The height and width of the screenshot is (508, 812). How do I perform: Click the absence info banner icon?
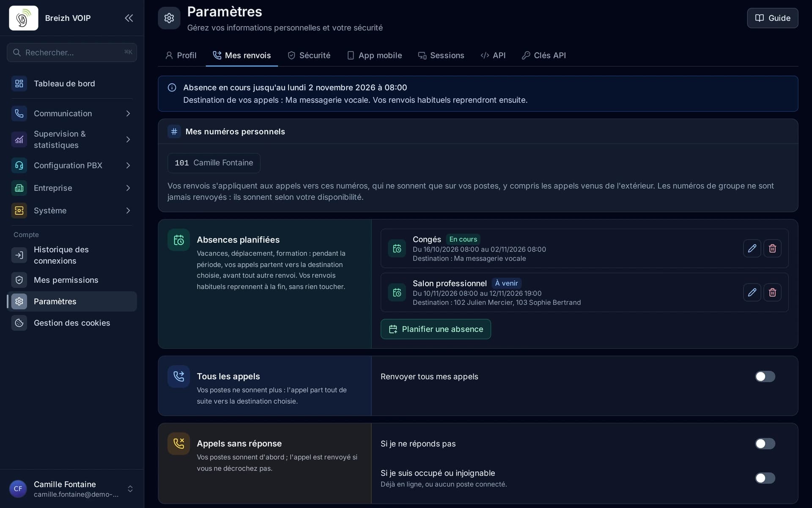tap(172, 88)
